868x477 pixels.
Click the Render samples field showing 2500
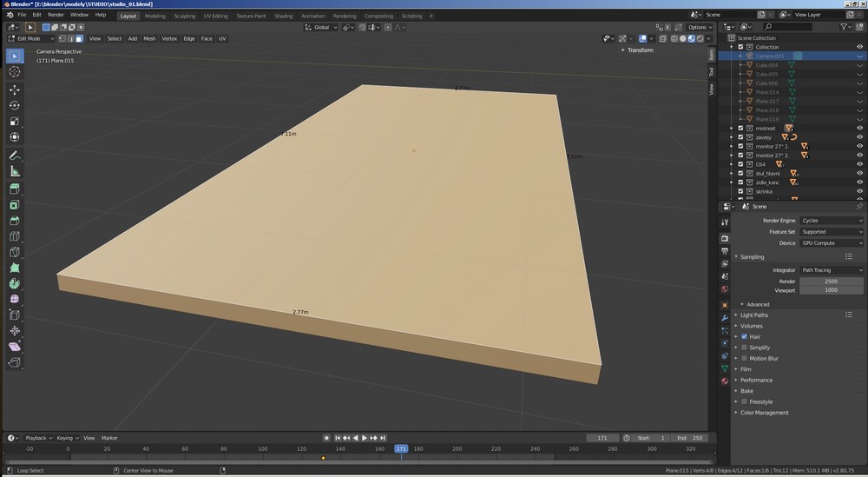pyautogui.click(x=831, y=282)
